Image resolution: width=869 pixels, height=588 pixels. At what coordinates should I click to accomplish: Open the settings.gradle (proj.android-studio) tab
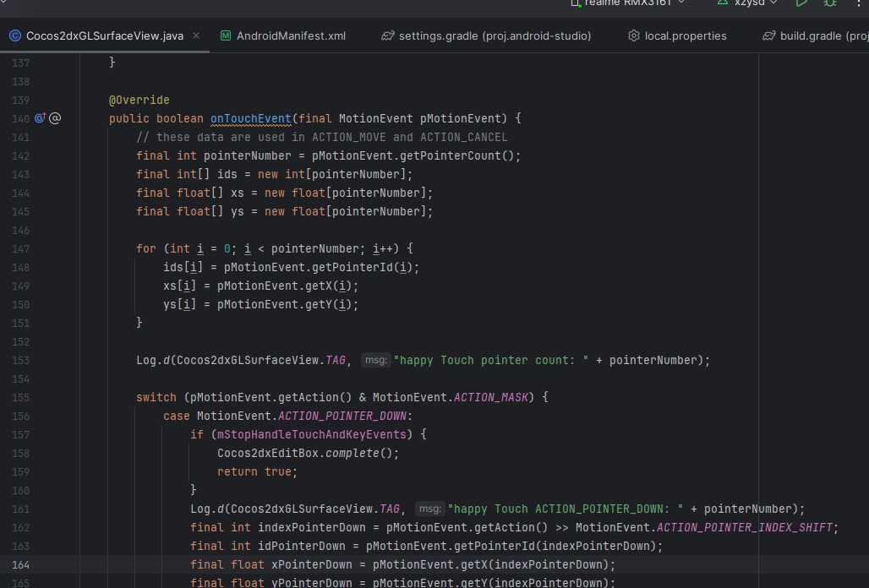tap(487, 35)
